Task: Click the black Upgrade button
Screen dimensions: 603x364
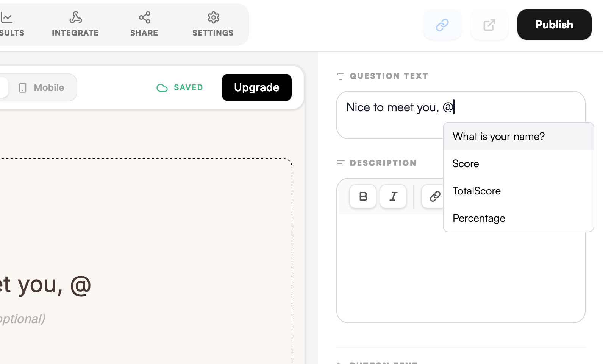Action: 256,87
